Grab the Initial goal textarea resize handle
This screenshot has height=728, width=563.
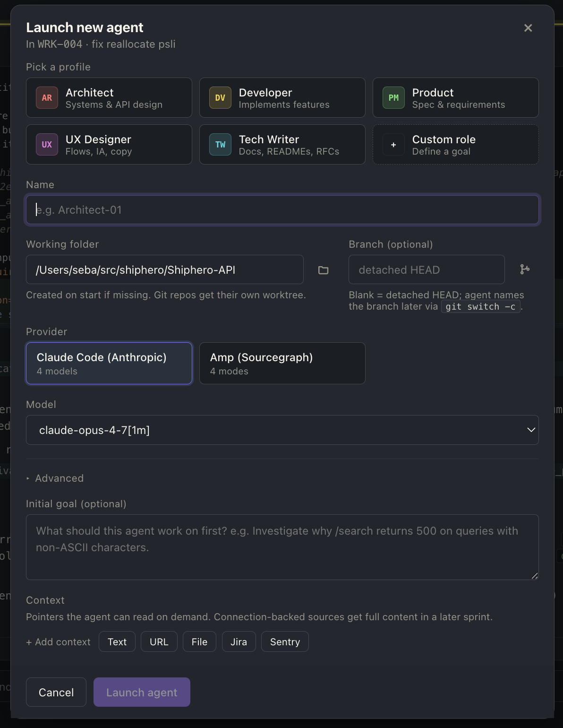[x=535, y=576]
